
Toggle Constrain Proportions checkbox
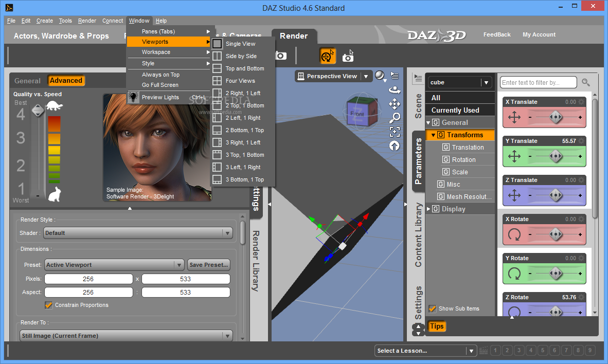click(x=48, y=305)
